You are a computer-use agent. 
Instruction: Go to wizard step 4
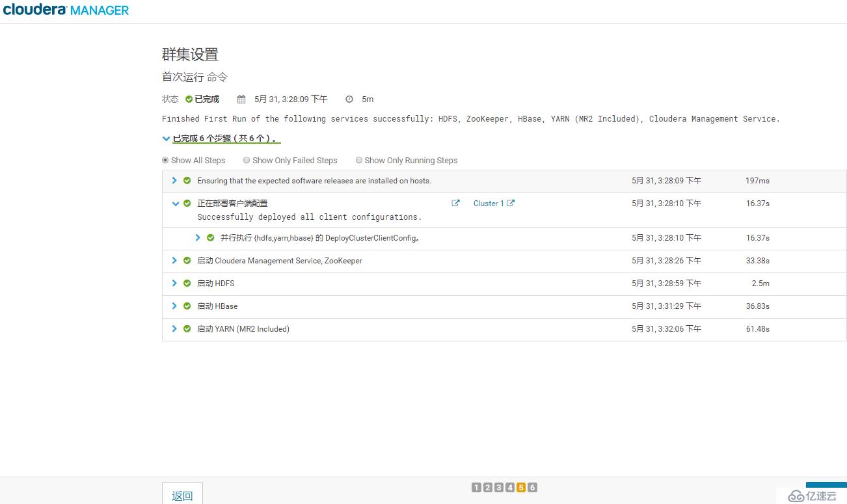point(510,488)
